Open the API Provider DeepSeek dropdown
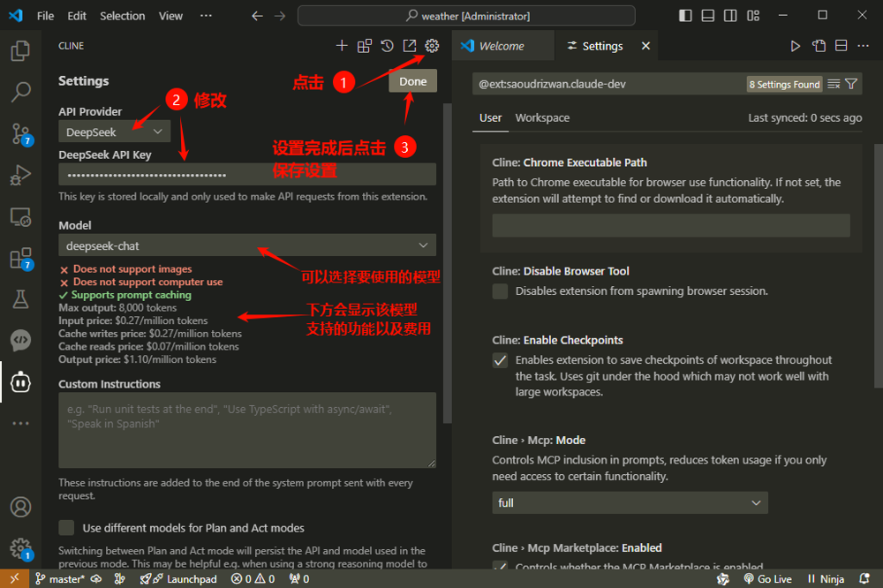The width and height of the screenshot is (883, 588). click(x=114, y=132)
